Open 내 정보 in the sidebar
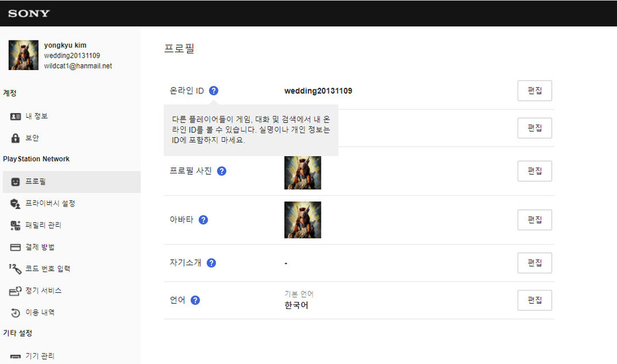Viewport: 617px width, 364px height. (37, 117)
